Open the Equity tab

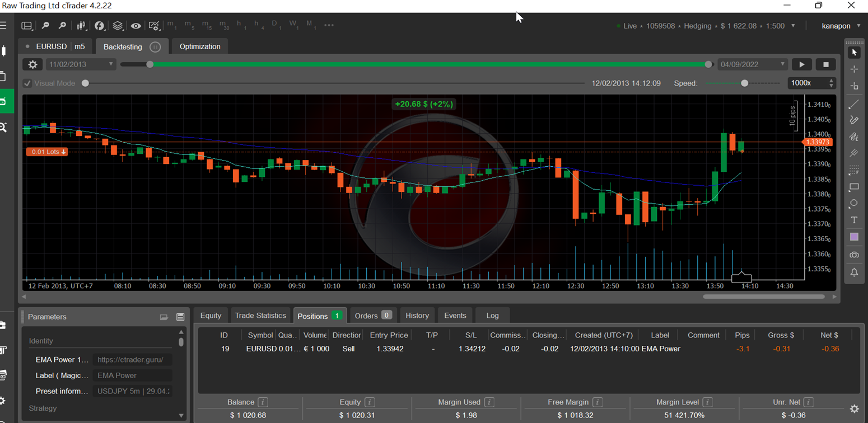coord(211,316)
